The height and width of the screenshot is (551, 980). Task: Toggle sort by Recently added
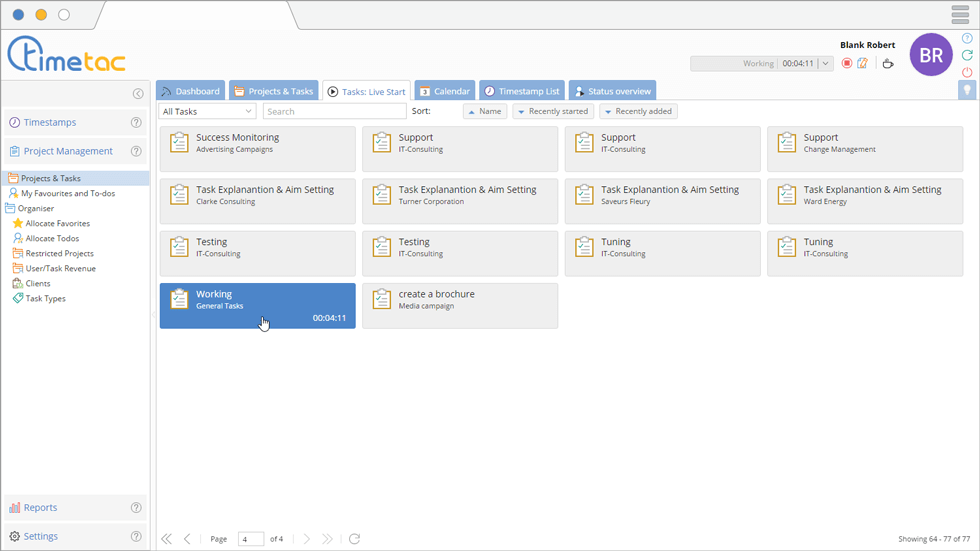pyautogui.click(x=638, y=112)
